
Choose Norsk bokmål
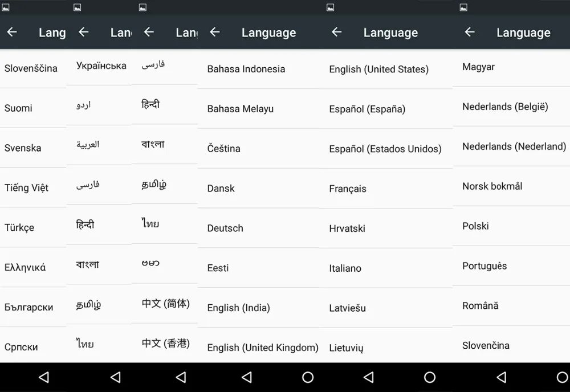pos(511,186)
